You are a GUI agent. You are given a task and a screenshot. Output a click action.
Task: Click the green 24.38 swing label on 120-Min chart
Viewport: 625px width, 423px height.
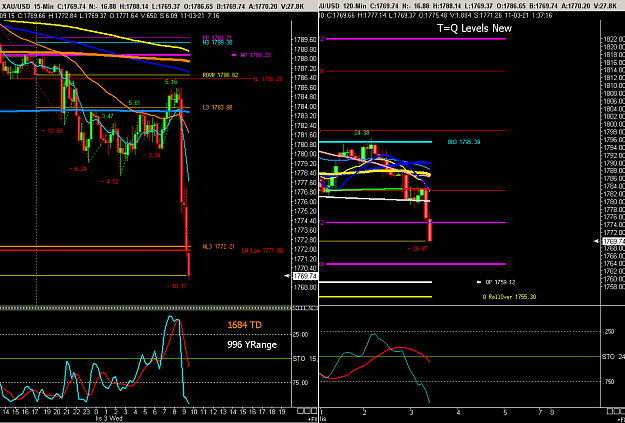click(362, 133)
